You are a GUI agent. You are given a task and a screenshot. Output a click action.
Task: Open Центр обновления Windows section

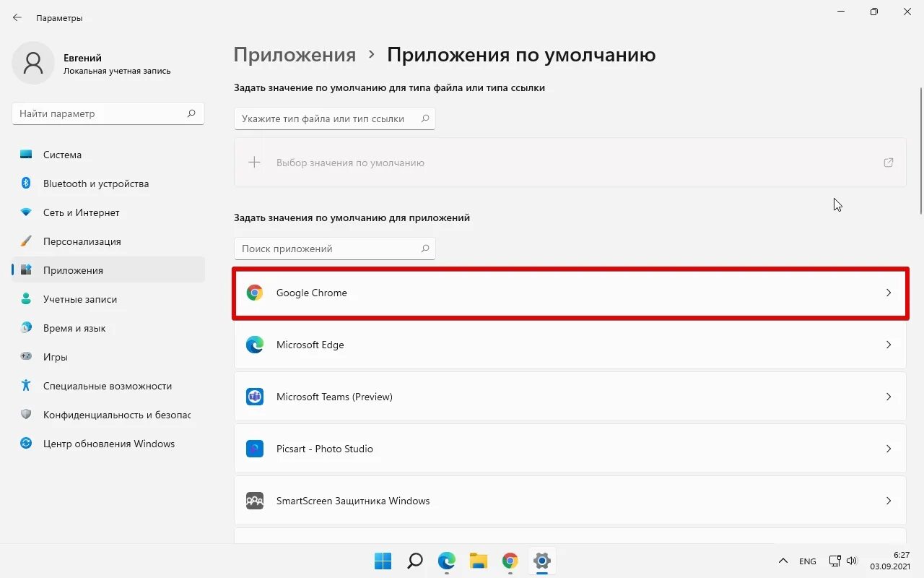click(108, 444)
